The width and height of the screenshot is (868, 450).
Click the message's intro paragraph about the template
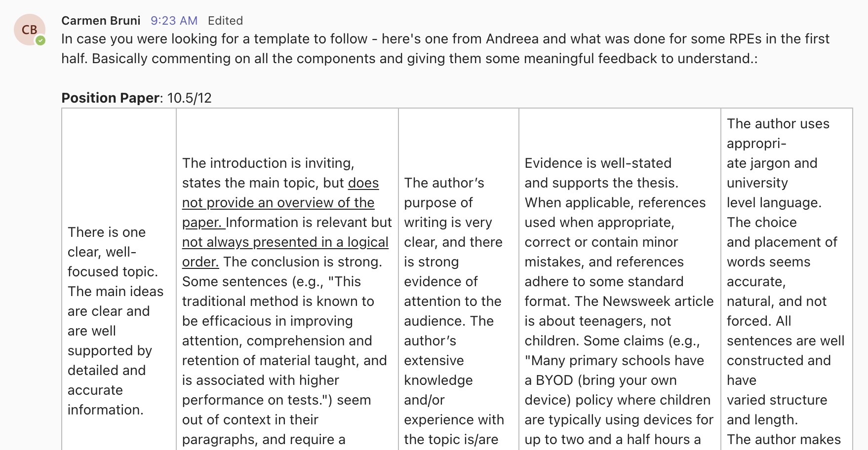[x=444, y=48]
